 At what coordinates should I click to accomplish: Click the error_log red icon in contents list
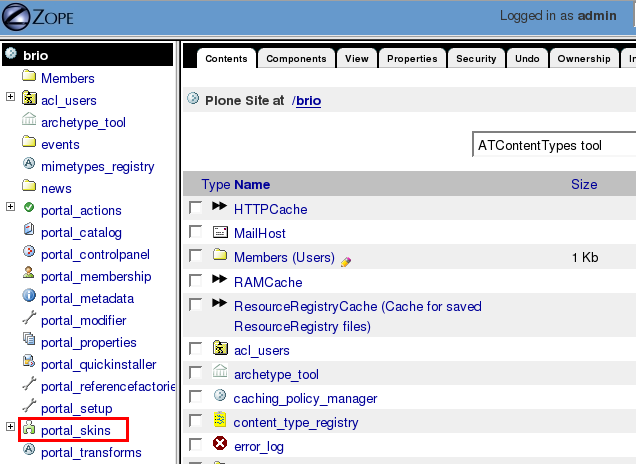[x=220, y=443]
